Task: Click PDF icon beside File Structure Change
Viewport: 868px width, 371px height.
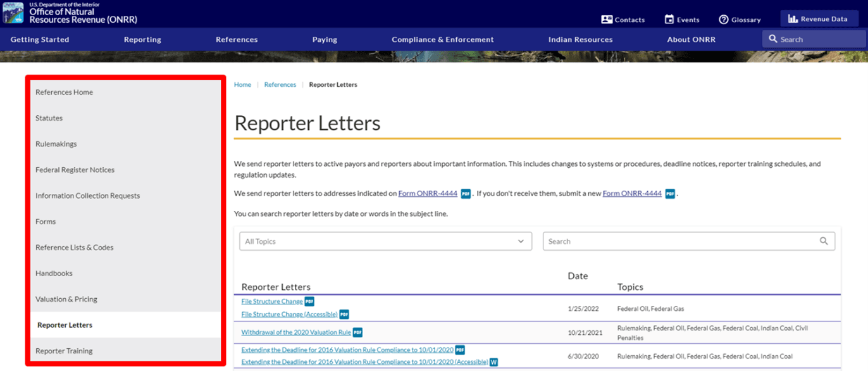Action: (x=309, y=301)
